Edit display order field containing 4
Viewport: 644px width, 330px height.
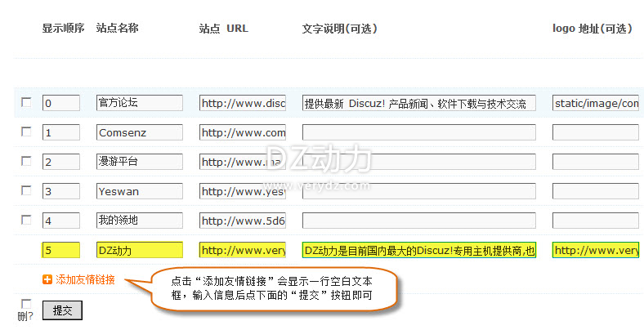point(61,221)
